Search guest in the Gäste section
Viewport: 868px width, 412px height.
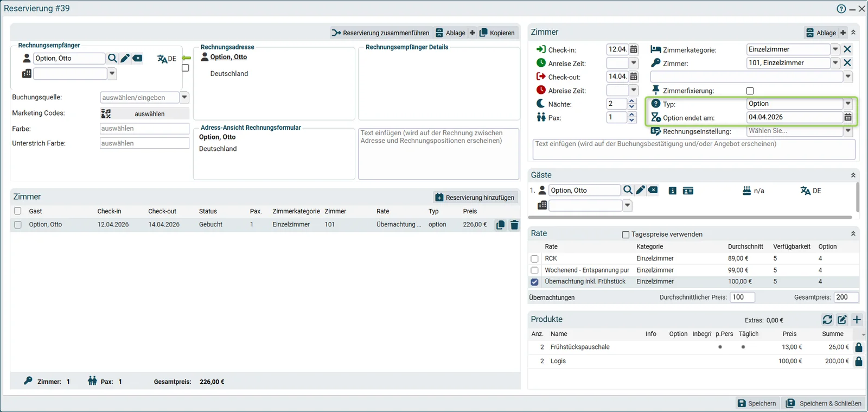coord(628,190)
